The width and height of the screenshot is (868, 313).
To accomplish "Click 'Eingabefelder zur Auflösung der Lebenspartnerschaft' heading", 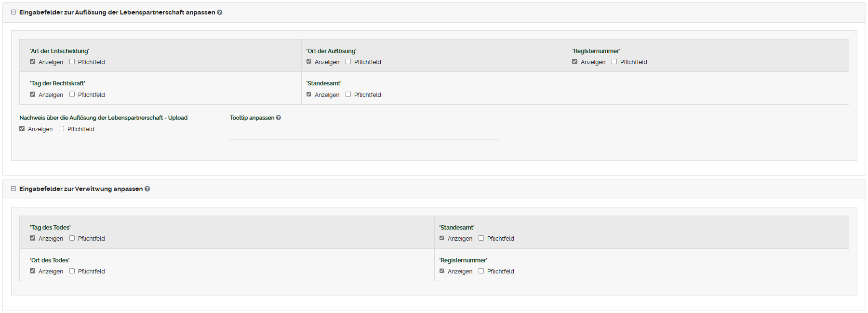I will 117,13.
